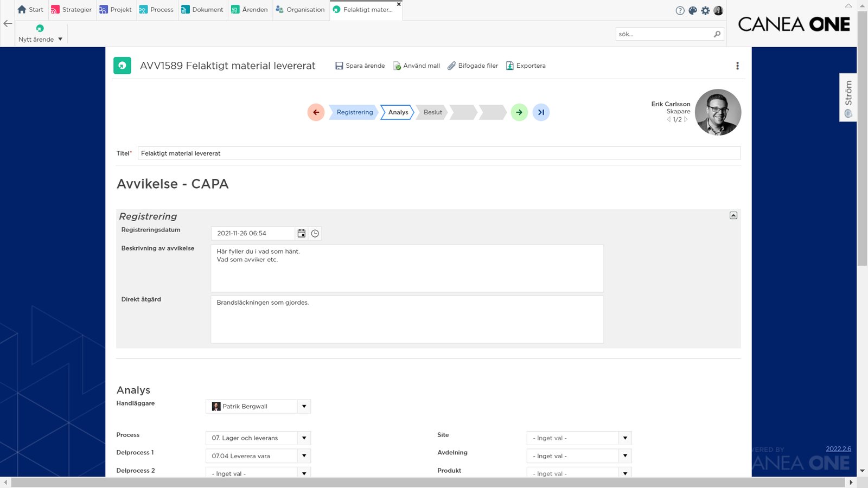Switch to the Ärenden tab
This screenshot has height=488, width=868.
(x=250, y=10)
